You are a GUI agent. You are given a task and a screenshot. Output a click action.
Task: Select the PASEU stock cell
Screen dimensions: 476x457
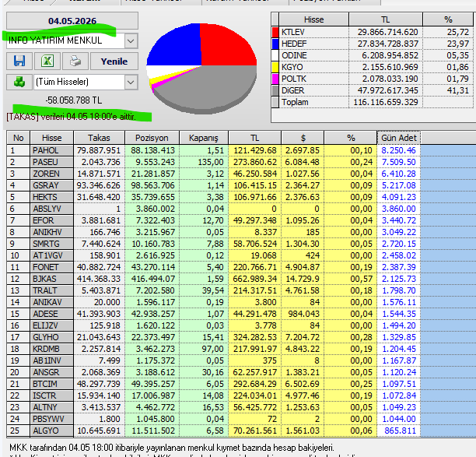tap(52, 162)
